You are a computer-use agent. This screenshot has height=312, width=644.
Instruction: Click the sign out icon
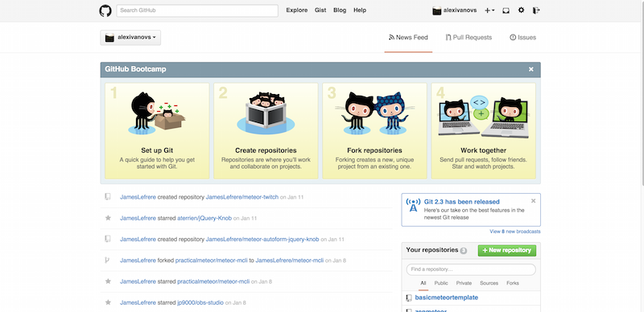[536, 10]
